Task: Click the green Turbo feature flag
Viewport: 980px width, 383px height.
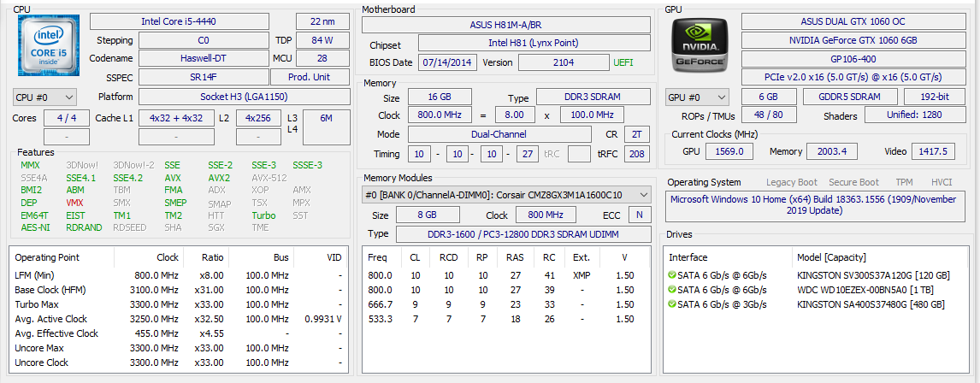Action: pos(263,215)
